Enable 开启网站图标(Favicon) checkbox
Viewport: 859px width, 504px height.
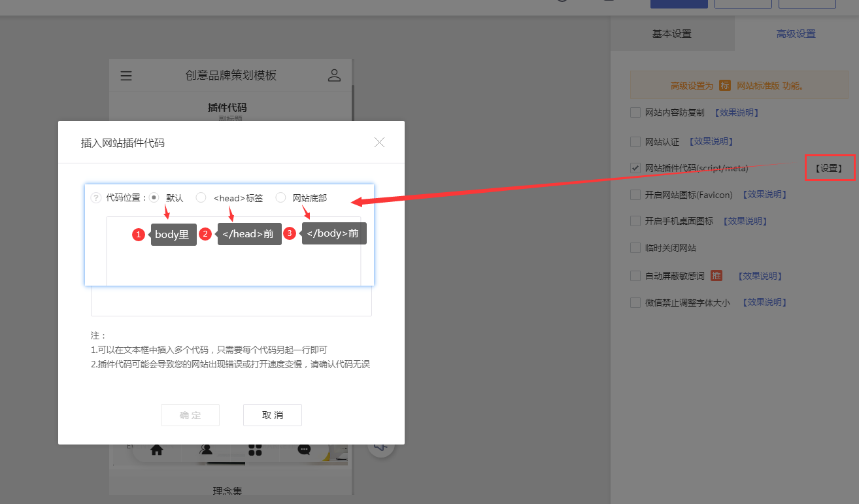pyautogui.click(x=635, y=194)
